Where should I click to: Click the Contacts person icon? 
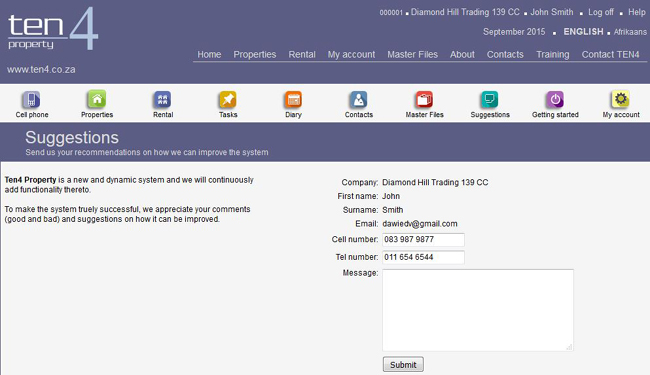tap(359, 100)
